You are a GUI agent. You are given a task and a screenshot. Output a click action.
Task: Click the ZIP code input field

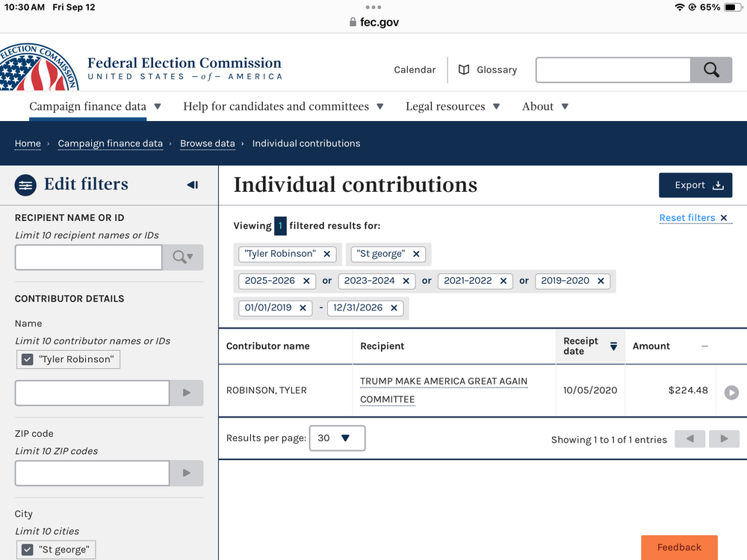pyautogui.click(x=92, y=473)
